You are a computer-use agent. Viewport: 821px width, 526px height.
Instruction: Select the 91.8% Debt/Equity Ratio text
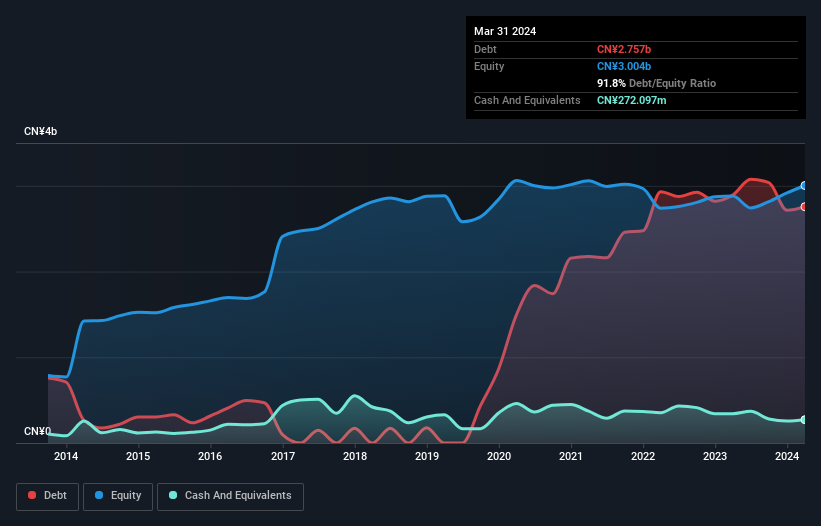coord(656,83)
